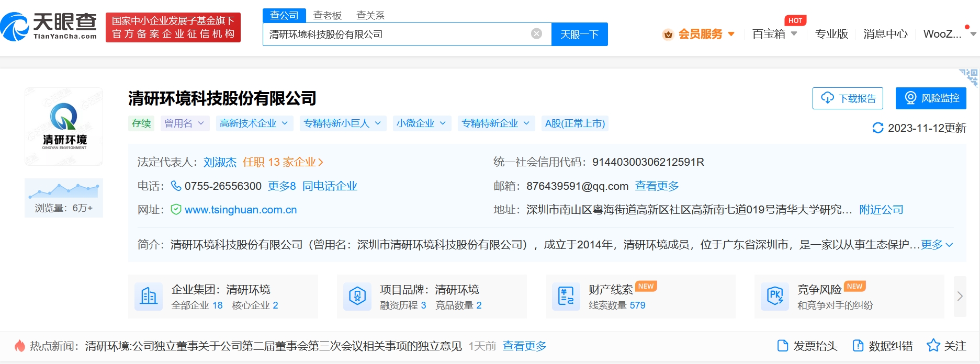
Task: Click the company name search input field
Action: click(x=398, y=35)
